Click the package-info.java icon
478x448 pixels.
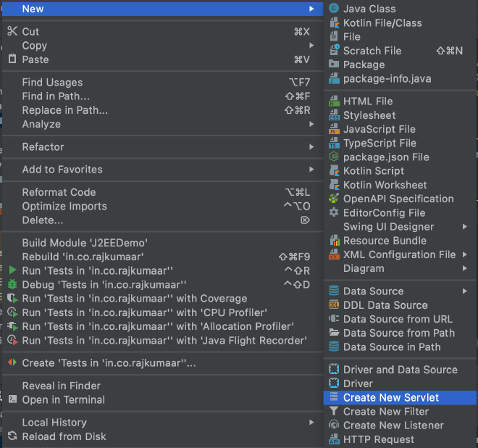334,78
